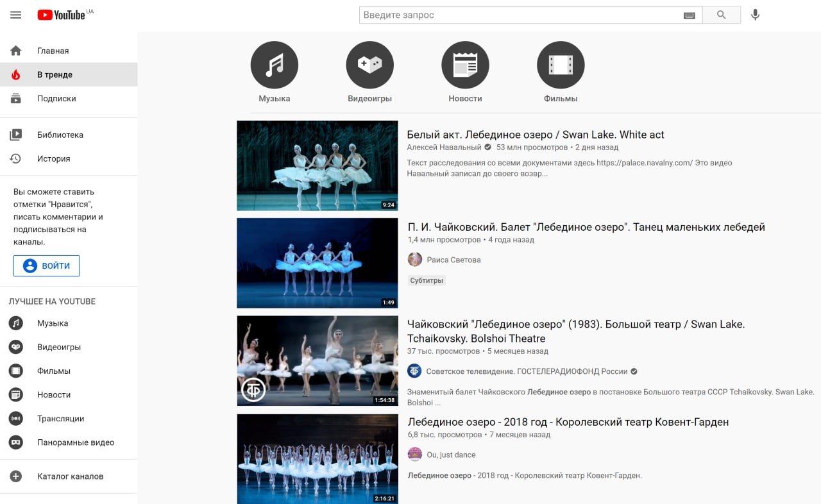Play the Большой театр 1983 thumbnail

coord(317,361)
